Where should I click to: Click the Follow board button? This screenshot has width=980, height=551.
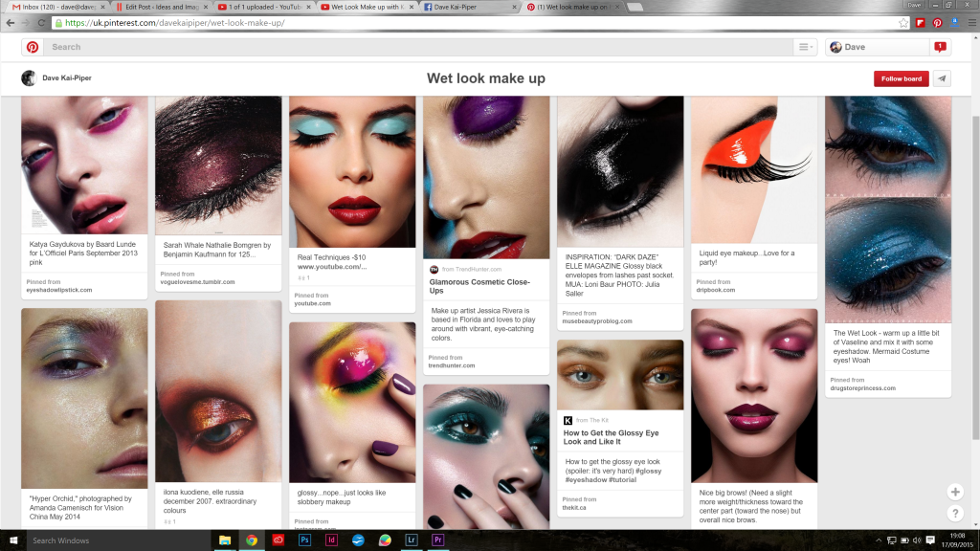902,78
